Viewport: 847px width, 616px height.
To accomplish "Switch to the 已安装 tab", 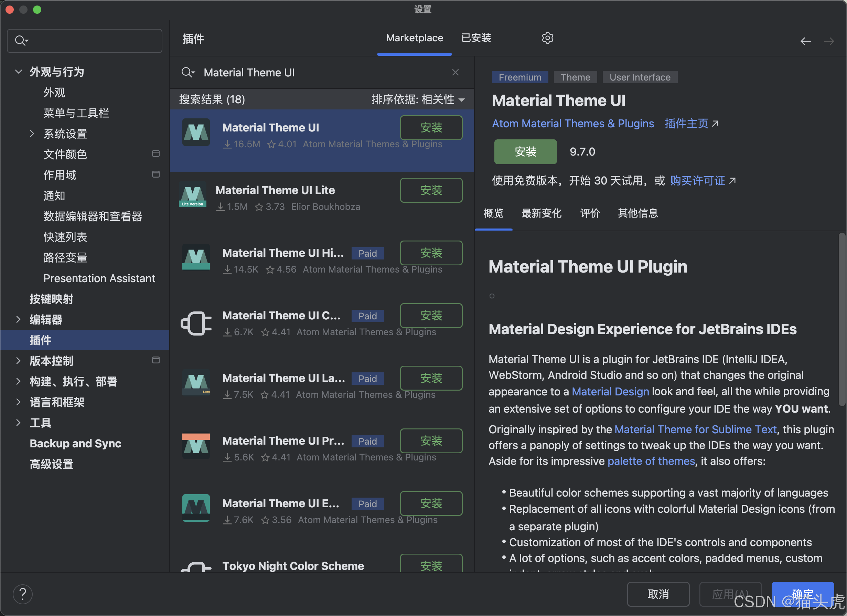I will [x=476, y=38].
